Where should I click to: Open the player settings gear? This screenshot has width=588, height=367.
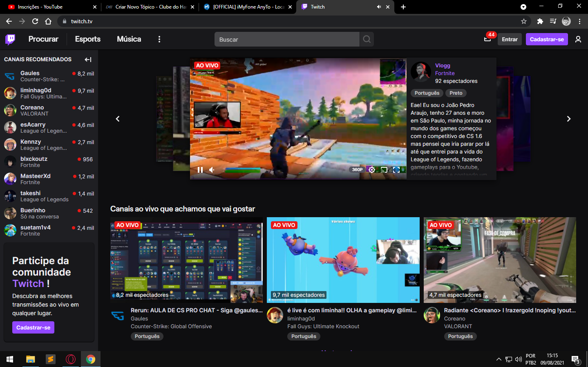point(371,170)
